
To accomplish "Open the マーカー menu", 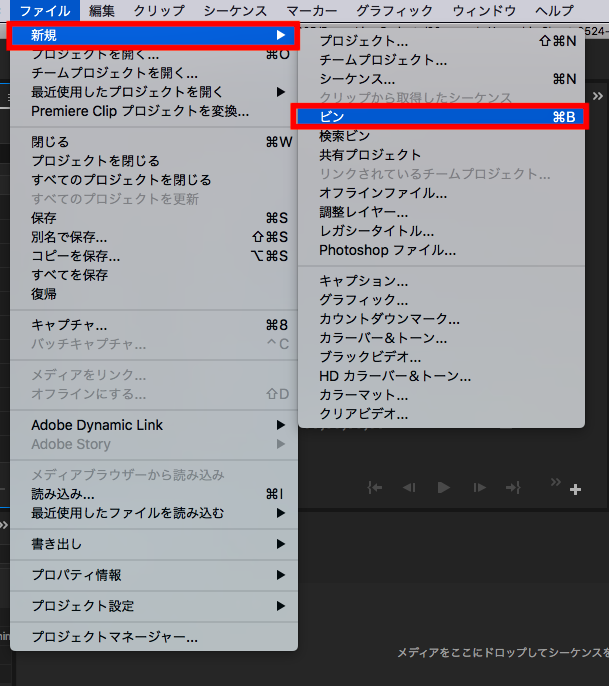I will pos(312,10).
